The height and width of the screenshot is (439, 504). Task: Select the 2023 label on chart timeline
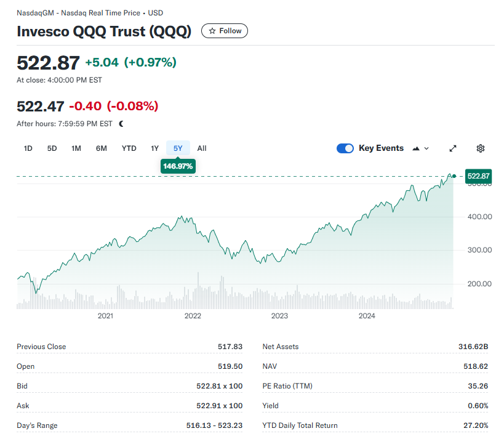pyautogui.click(x=279, y=316)
